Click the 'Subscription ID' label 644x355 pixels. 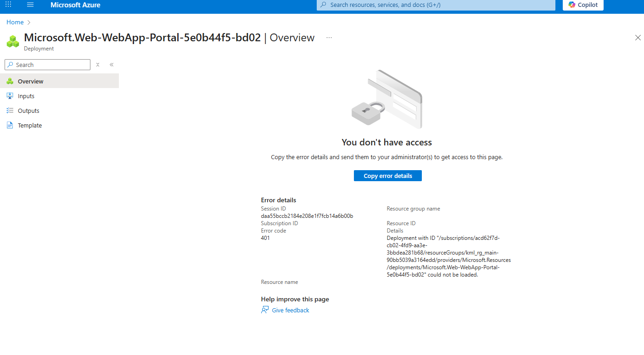click(280, 223)
